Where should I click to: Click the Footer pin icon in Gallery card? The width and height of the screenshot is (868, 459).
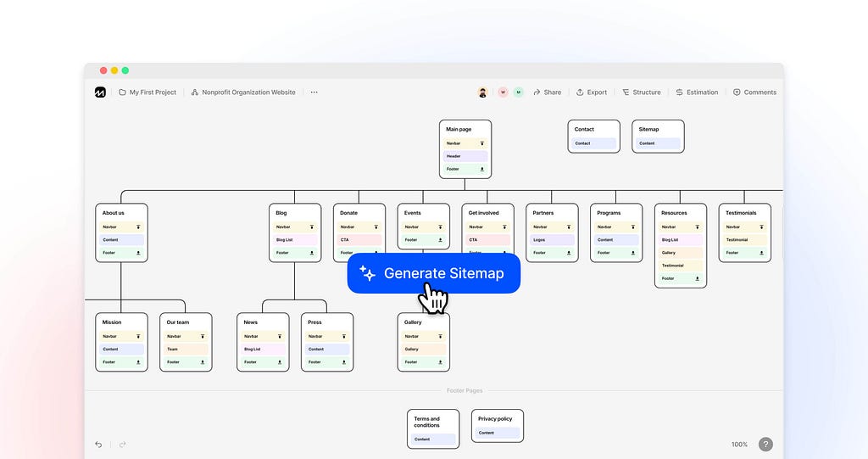click(441, 362)
